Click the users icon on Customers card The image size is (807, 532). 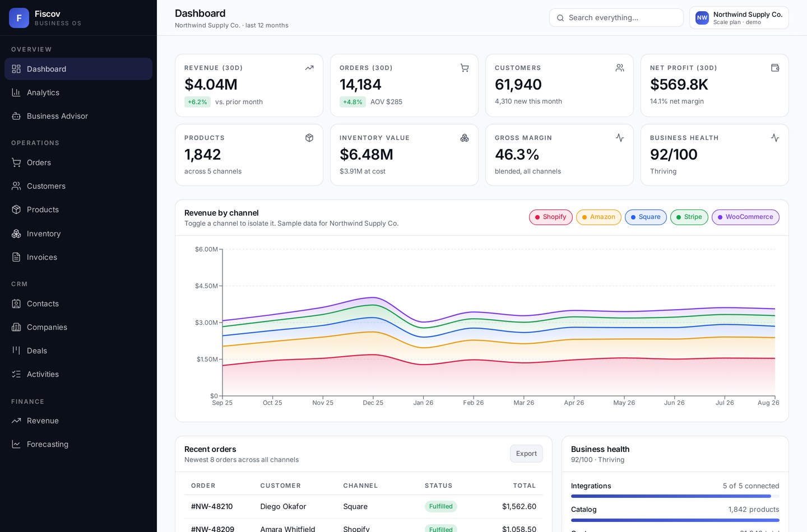click(x=620, y=68)
